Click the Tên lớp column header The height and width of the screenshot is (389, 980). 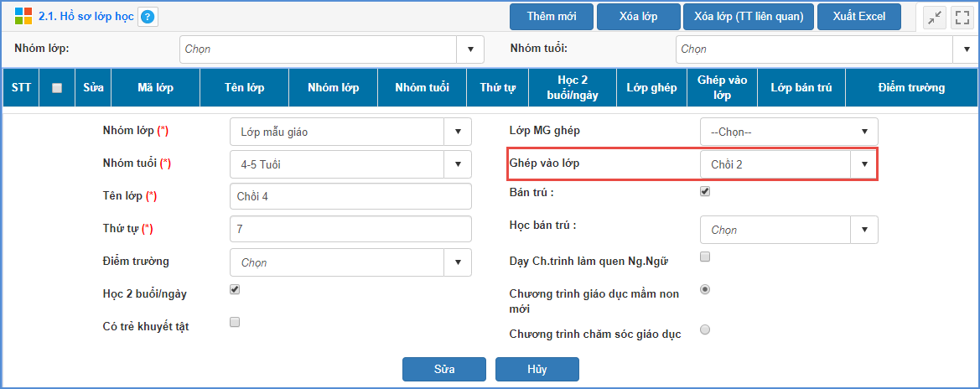[244, 88]
